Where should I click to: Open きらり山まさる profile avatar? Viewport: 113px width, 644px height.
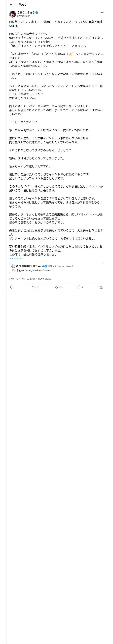pyautogui.click(x=13, y=14)
